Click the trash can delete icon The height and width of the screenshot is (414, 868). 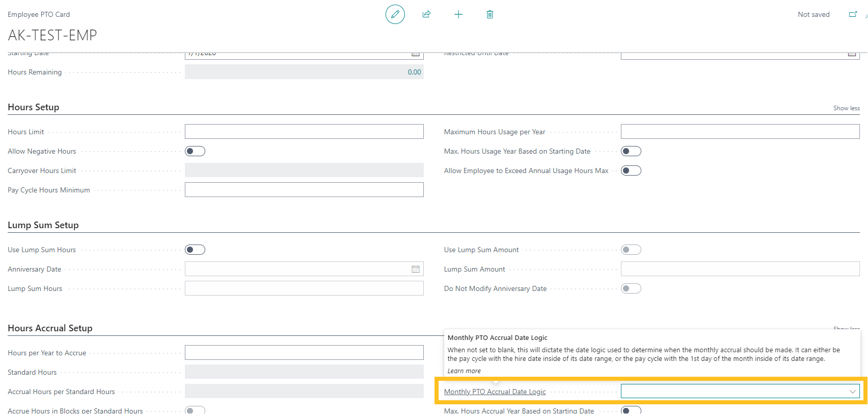pos(490,14)
